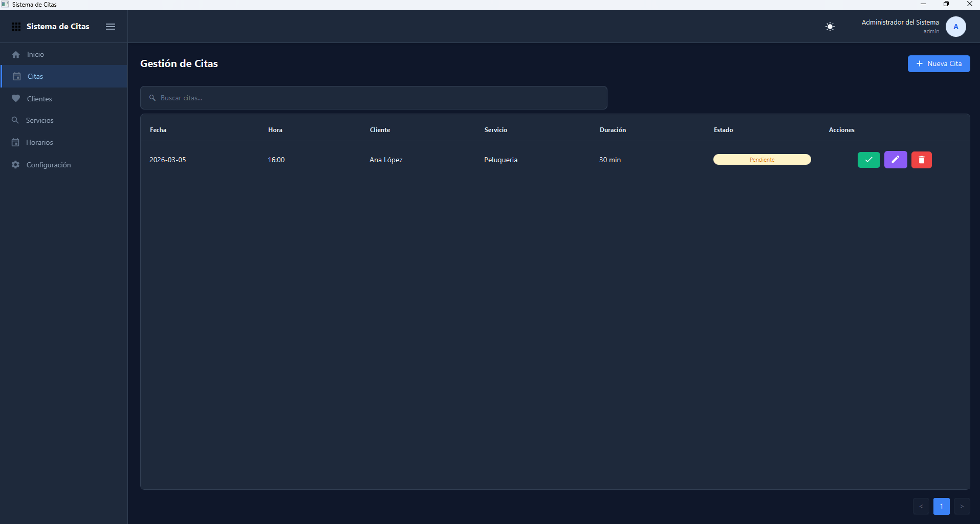Viewport: 980px width, 524px height.
Task: Click the Pendiente status badge
Action: pyautogui.click(x=761, y=160)
